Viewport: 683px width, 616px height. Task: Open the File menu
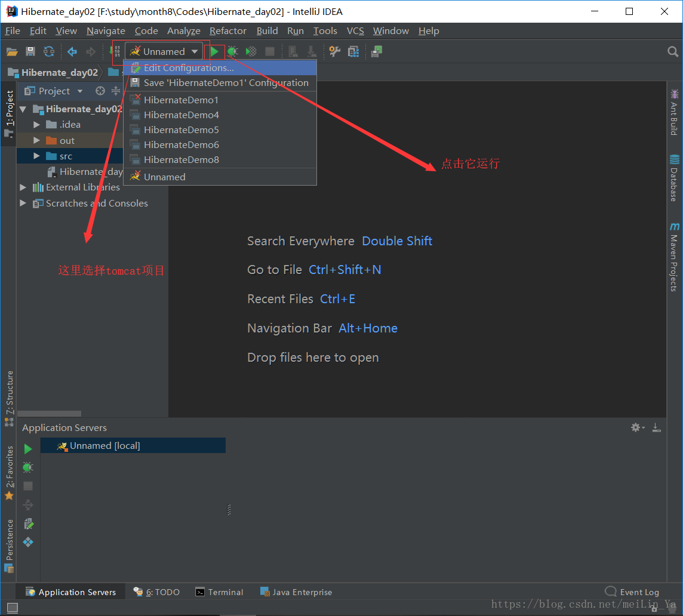click(x=13, y=31)
